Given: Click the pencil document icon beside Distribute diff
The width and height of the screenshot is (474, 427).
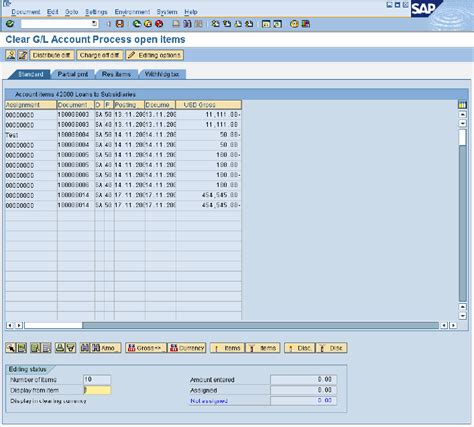Looking at the screenshot, I should click(23, 55).
